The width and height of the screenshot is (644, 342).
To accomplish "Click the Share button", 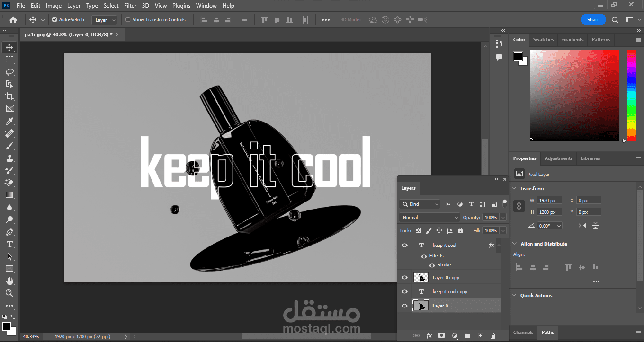I will tap(593, 20).
